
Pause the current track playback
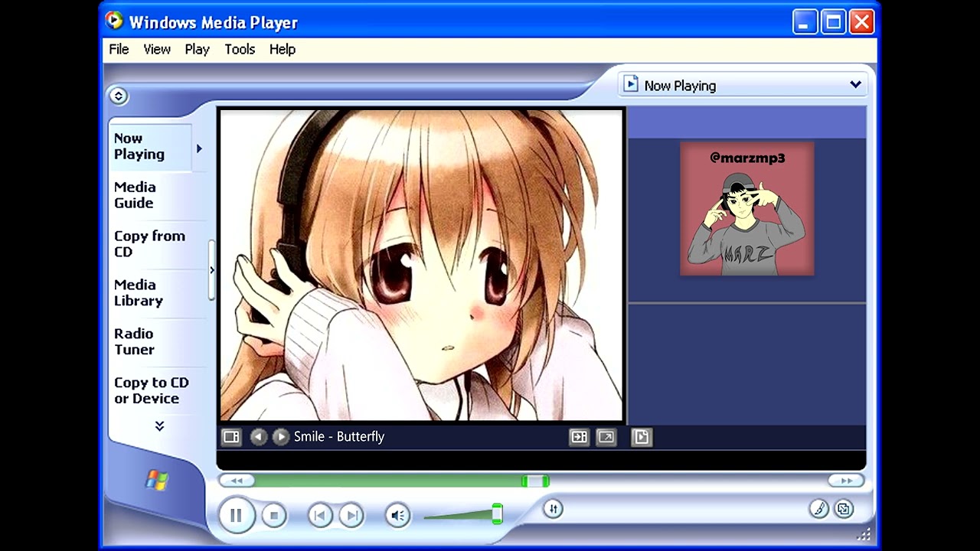(236, 515)
